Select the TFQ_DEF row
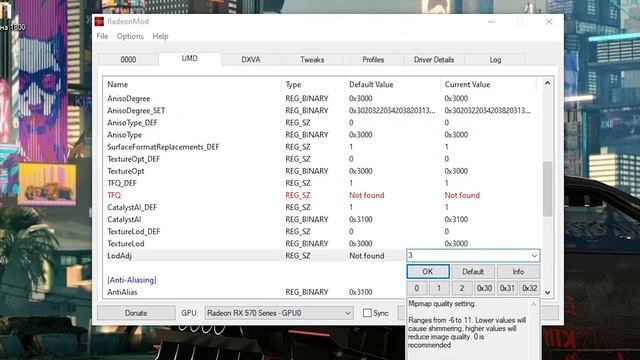This screenshot has width=640, height=360. click(x=322, y=183)
